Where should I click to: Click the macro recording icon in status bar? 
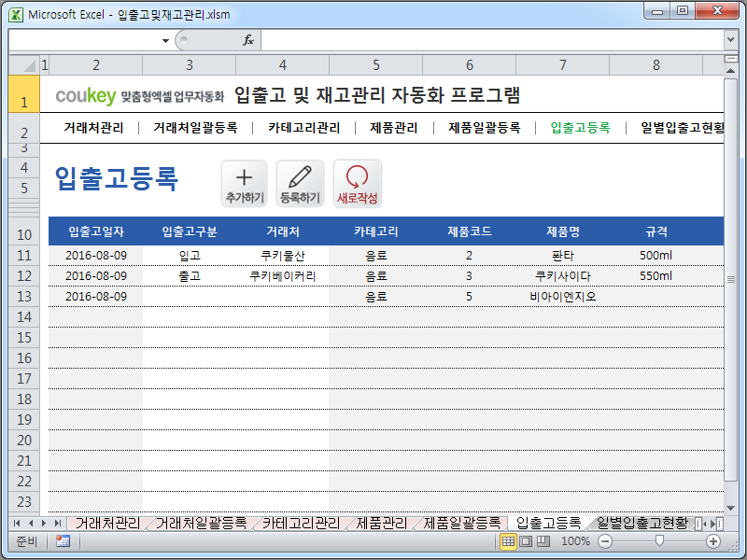click(63, 541)
